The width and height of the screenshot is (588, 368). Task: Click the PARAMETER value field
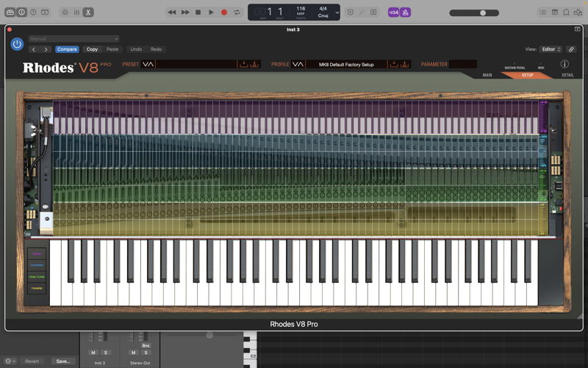tap(463, 64)
